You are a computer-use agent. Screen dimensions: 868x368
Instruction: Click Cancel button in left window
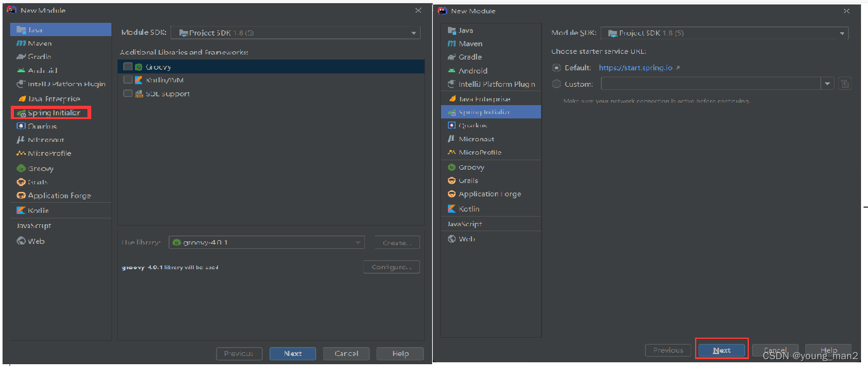point(347,353)
